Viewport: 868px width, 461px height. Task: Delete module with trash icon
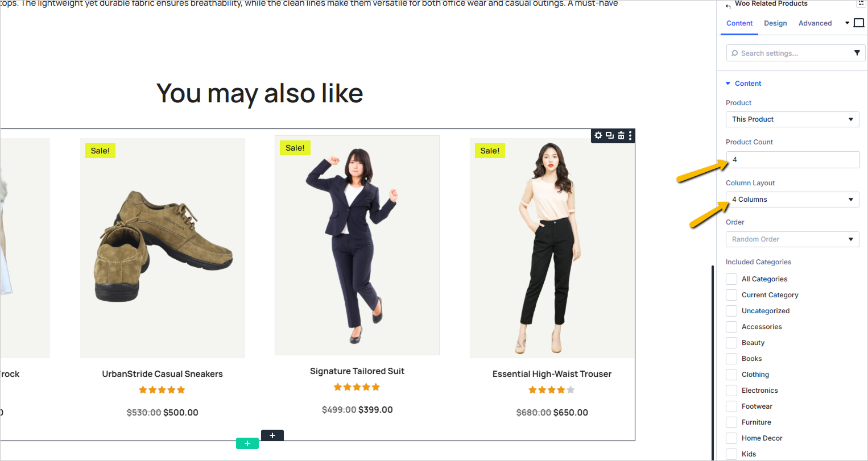tap(621, 135)
